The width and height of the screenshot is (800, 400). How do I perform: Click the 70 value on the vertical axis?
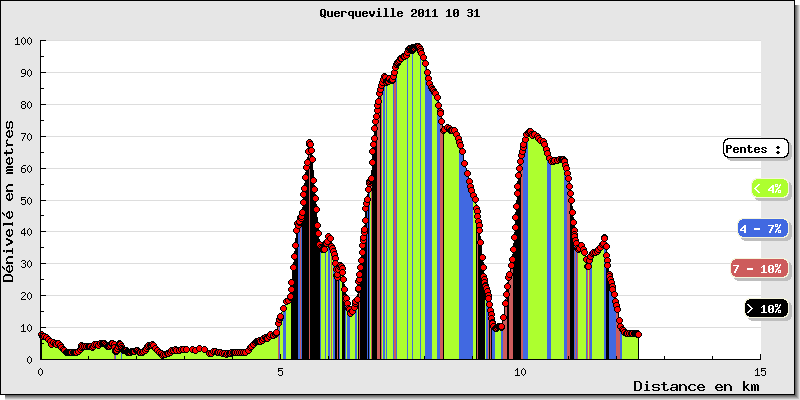tap(26, 136)
